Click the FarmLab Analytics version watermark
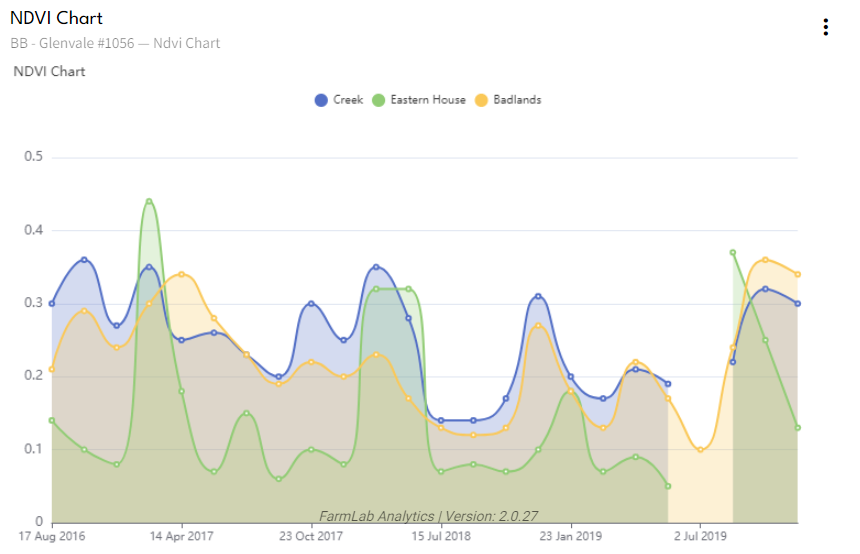860x554 pixels. 429,516
